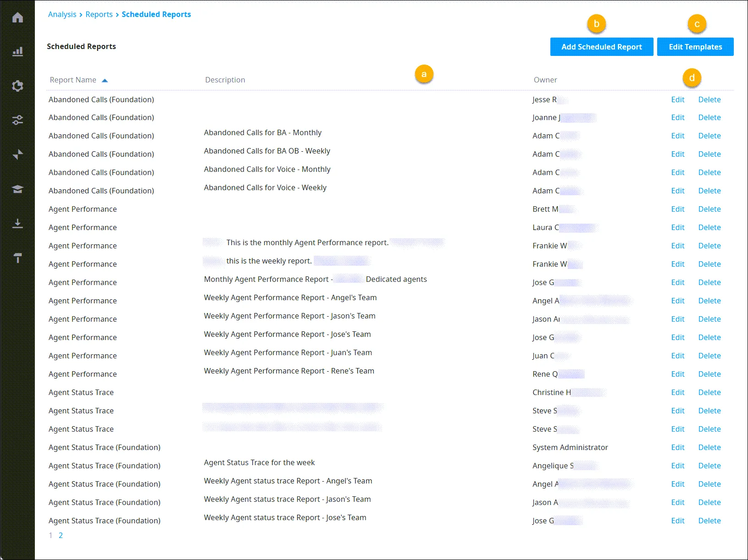Screen dimensions: 748x560
Task: Click 'System Administrator' owner cell
Action: click(x=570, y=447)
